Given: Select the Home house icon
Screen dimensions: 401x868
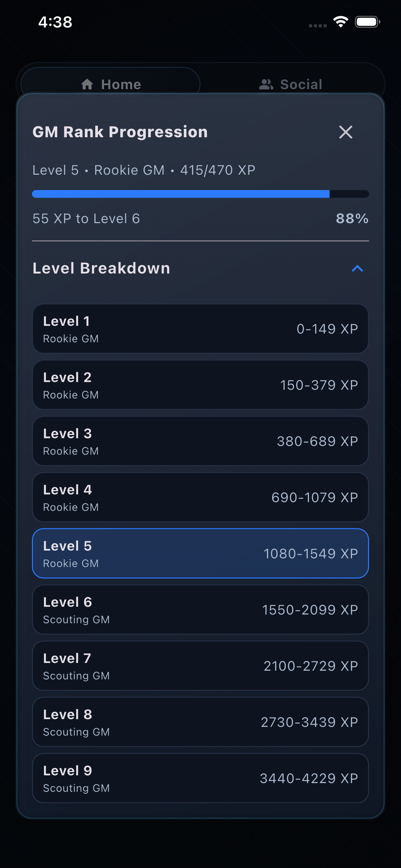Looking at the screenshot, I should click(87, 85).
